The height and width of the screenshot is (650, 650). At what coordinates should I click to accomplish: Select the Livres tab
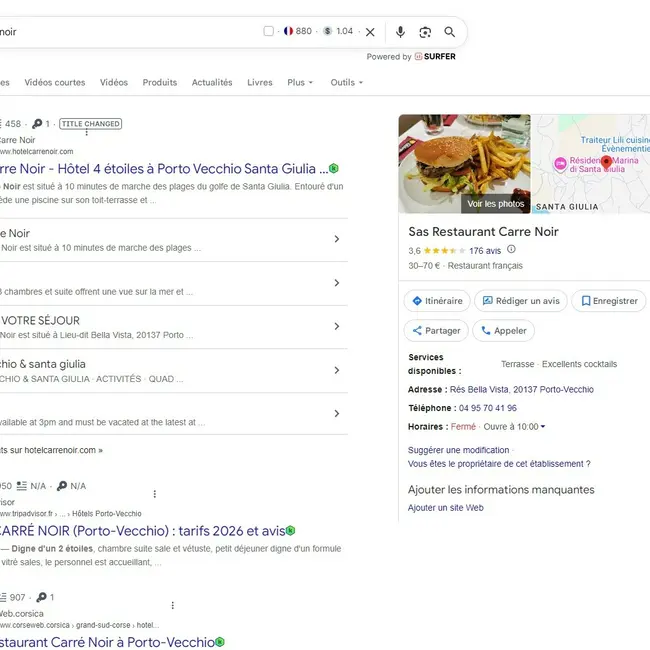pyautogui.click(x=260, y=82)
